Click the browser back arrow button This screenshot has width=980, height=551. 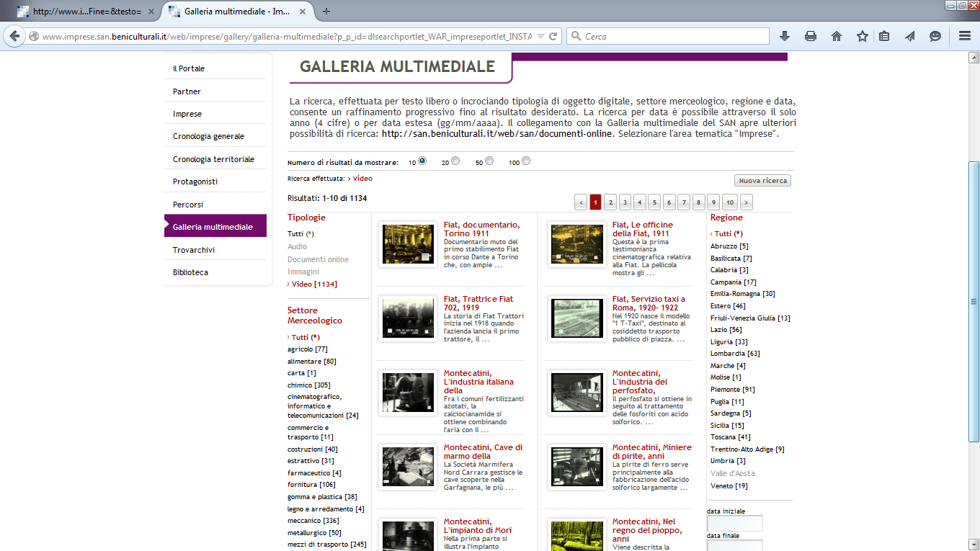(14, 36)
